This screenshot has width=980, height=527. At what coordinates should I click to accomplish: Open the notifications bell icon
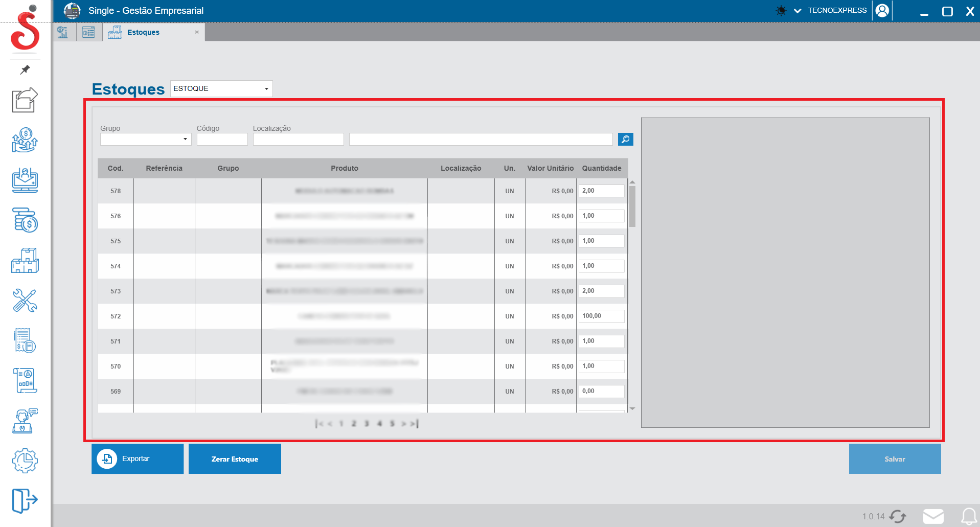(x=969, y=516)
